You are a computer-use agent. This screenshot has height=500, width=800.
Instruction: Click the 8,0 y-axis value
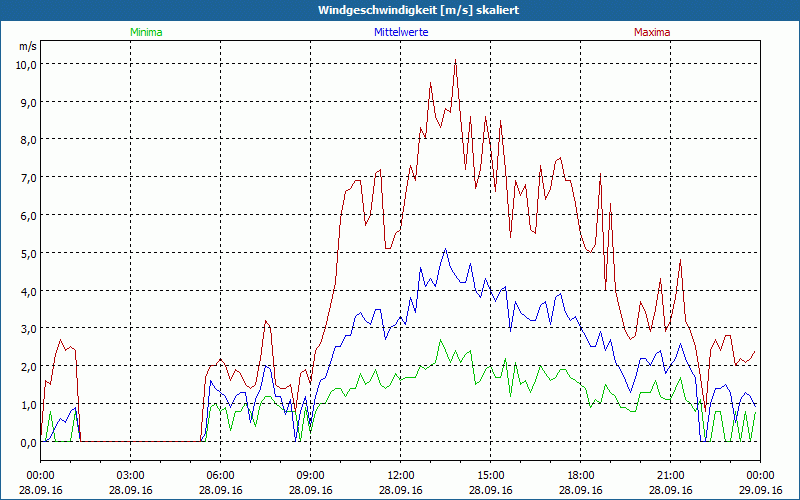tap(29, 140)
